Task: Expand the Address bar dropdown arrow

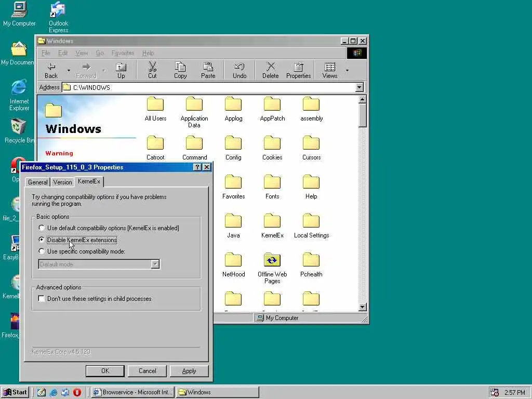Action: [x=360, y=87]
